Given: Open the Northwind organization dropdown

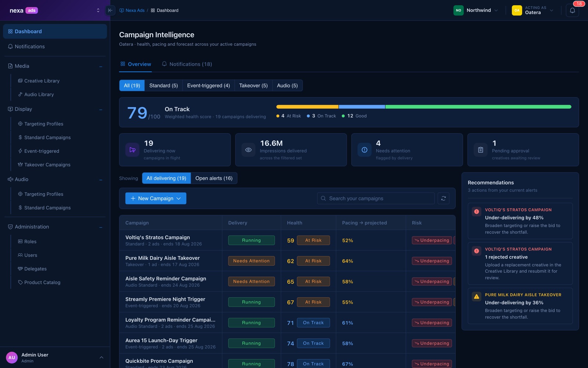Looking at the screenshot, I should [476, 10].
